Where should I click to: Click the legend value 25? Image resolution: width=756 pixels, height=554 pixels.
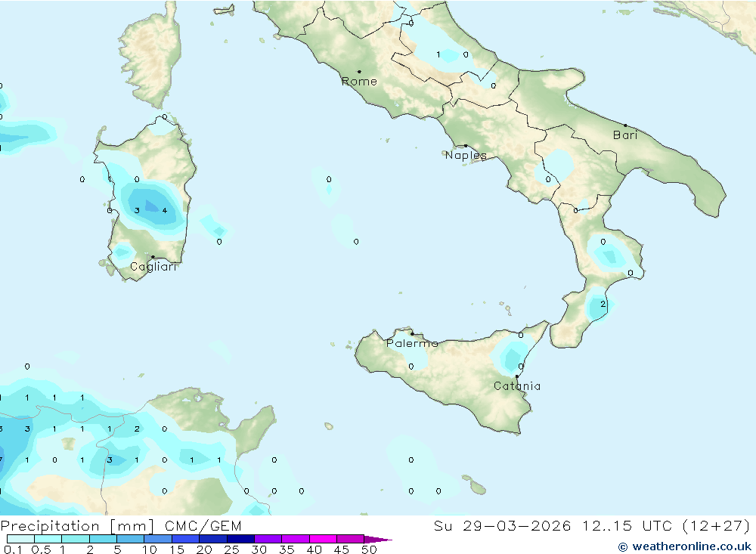click(x=231, y=549)
